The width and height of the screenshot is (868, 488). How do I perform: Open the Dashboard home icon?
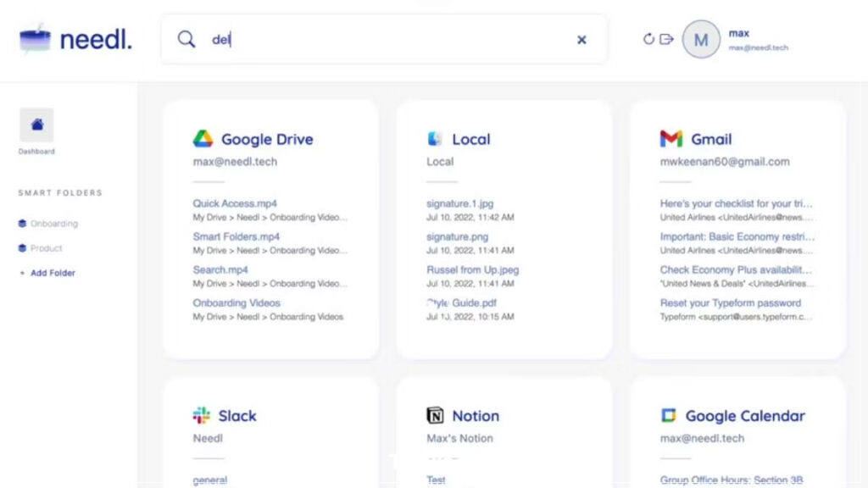[36, 125]
